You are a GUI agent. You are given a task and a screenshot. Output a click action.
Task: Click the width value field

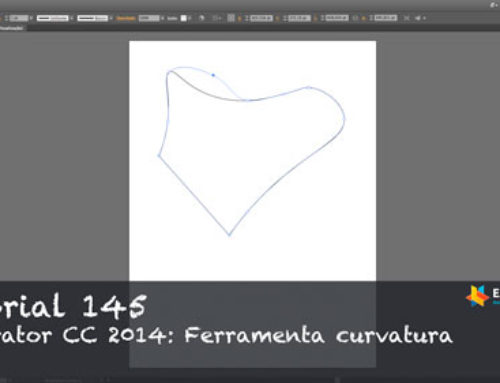click(337, 18)
